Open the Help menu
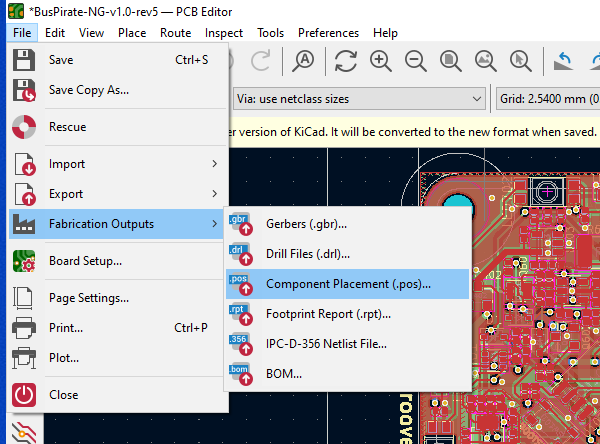The width and height of the screenshot is (600, 444). 385,33
